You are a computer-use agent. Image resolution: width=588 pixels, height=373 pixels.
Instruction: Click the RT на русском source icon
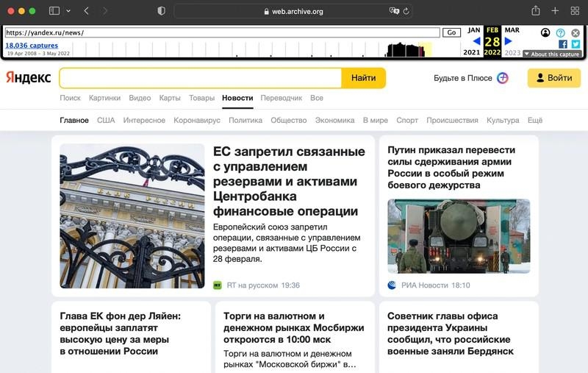(x=218, y=285)
